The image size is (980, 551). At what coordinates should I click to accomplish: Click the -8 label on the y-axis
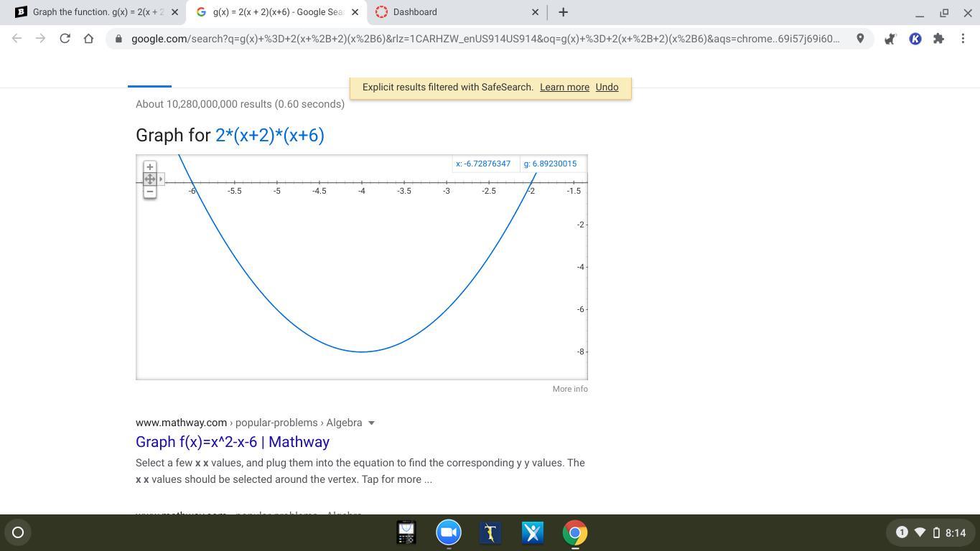[x=581, y=352]
